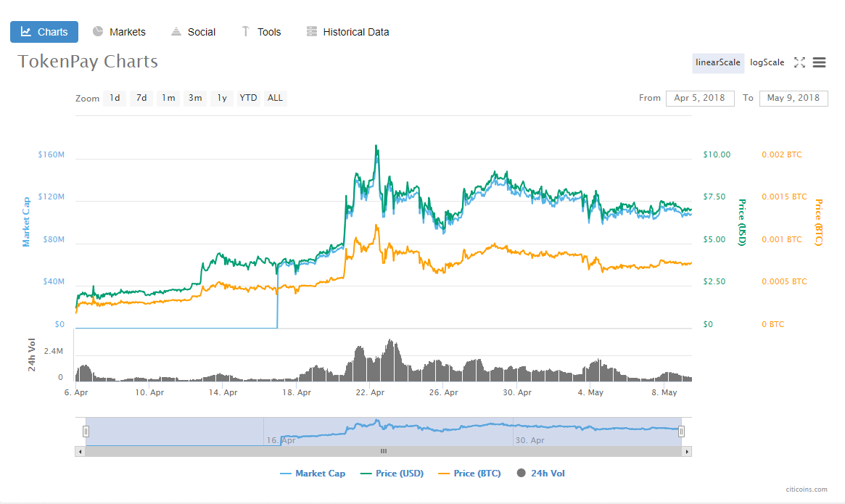Set zoom to 3m
Image resolution: width=845 pixels, height=504 pixels.
click(195, 98)
